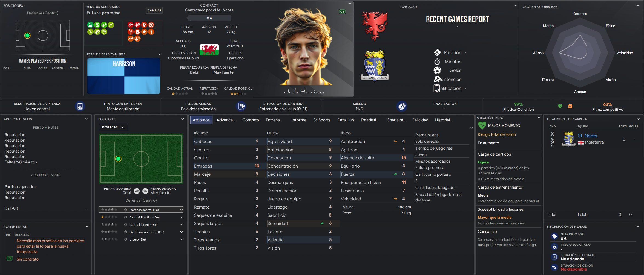Click the salary swirl icon

coord(402,106)
